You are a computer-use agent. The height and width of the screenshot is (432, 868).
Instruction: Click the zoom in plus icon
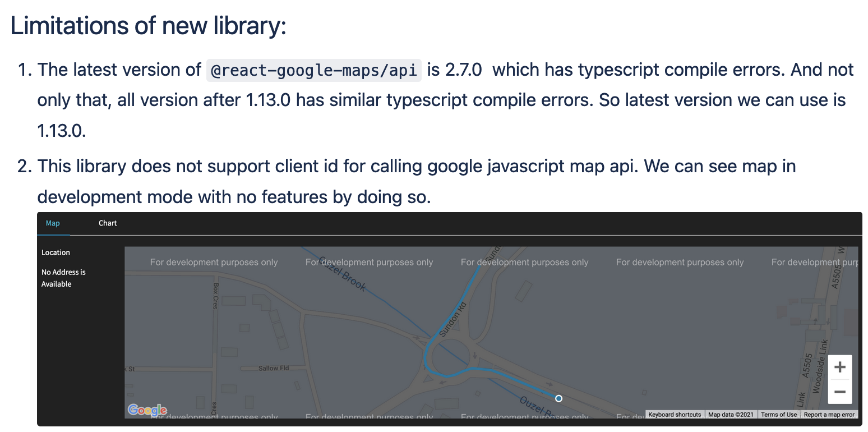point(839,366)
